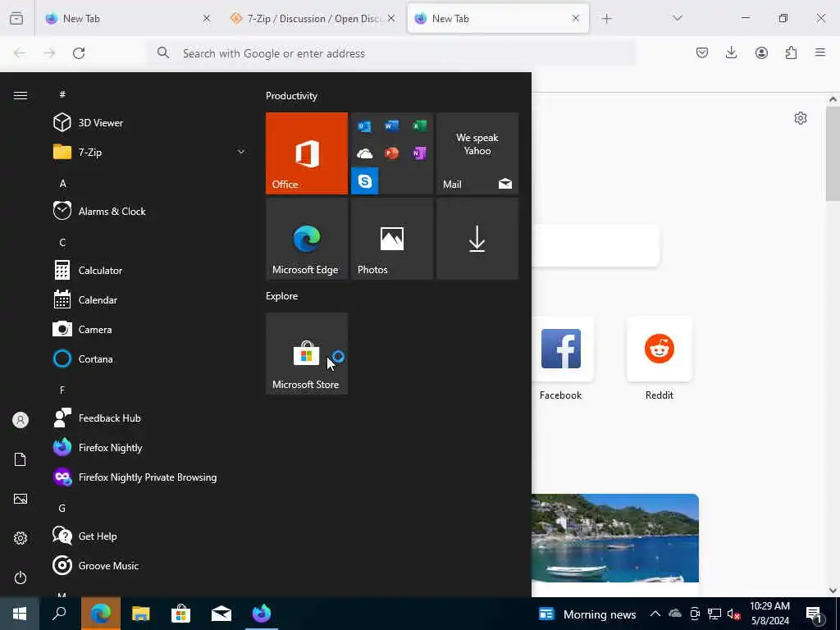Open Firefox account menu
Viewport: 840px width, 630px height.
pyautogui.click(x=761, y=52)
